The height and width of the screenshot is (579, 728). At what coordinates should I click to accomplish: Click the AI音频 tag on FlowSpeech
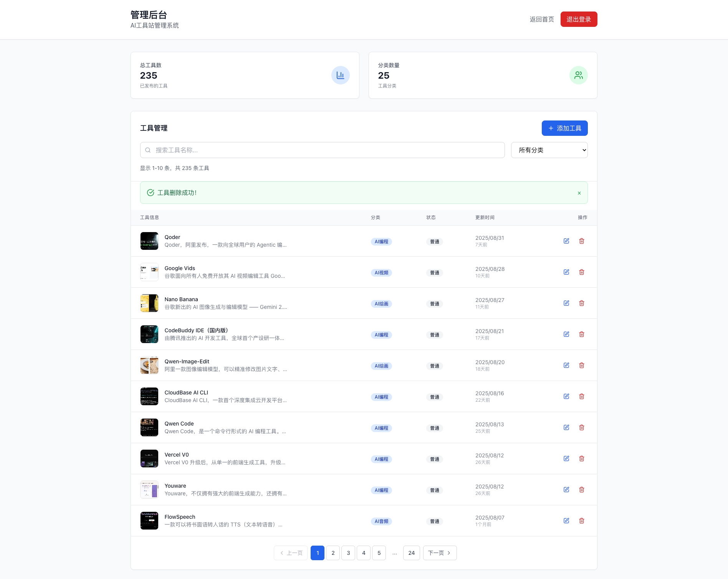pos(381,521)
